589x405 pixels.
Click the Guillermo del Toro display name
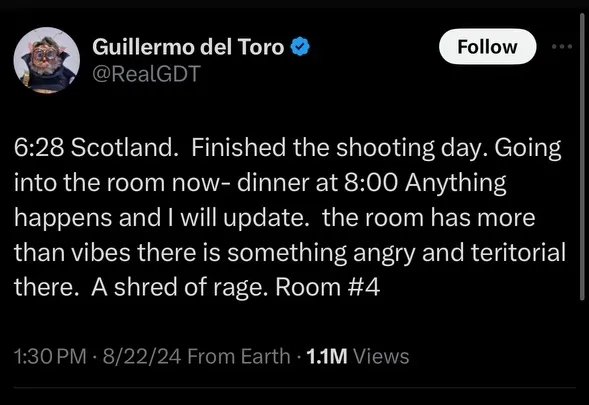(x=188, y=47)
